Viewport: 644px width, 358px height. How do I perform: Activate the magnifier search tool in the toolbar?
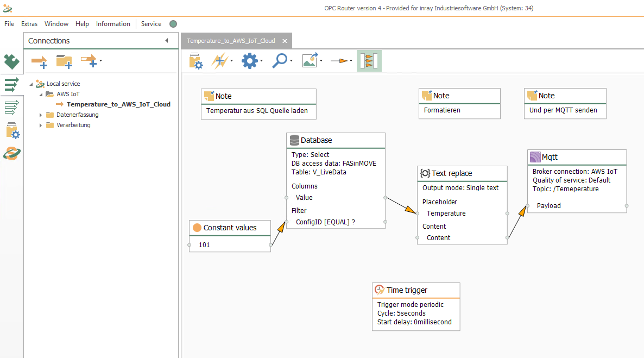tap(279, 61)
